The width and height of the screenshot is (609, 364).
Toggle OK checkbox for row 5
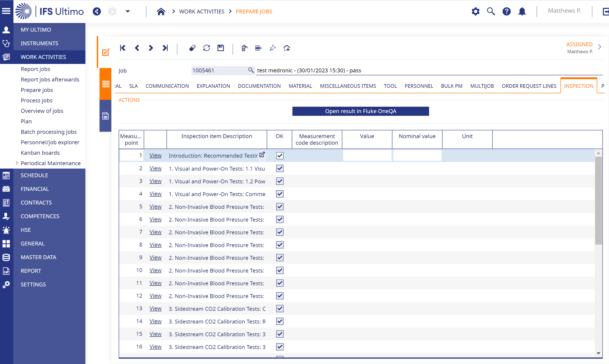280,207
